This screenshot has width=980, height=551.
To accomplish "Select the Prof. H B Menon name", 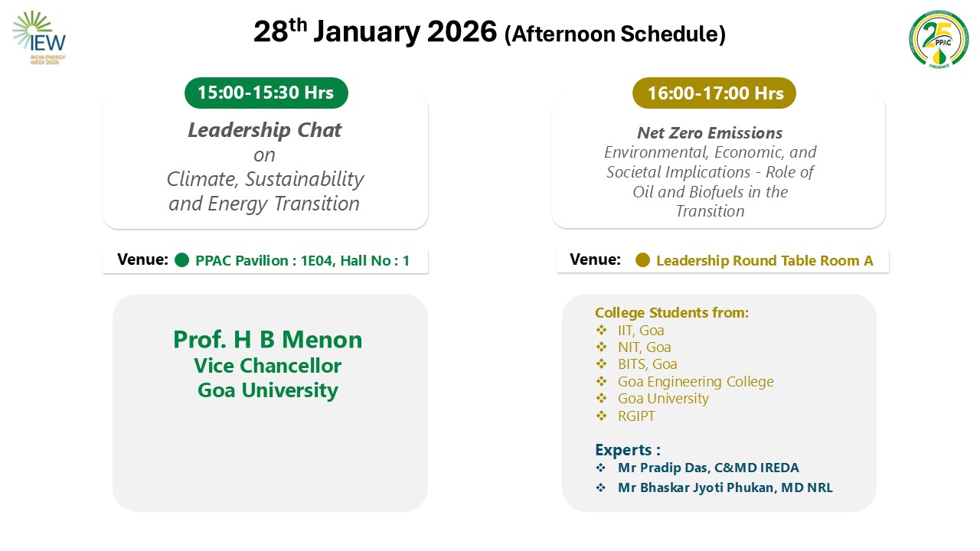I will tap(267, 339).
